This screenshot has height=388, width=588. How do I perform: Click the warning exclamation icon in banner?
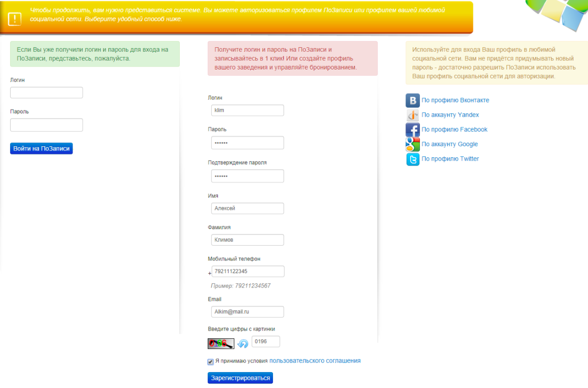coord(14,19)
